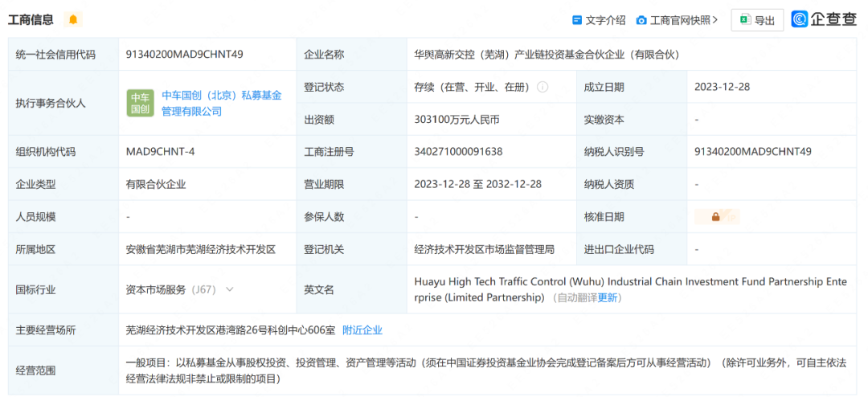This screenshot has width=868, height=397.
Task: Click the taxpayer ID value under 纳税人识别号
Action: [753, 152]
